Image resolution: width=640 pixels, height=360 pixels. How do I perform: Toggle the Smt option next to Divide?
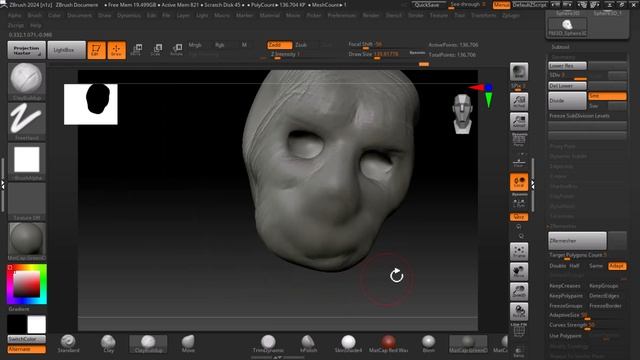point(607,96)
